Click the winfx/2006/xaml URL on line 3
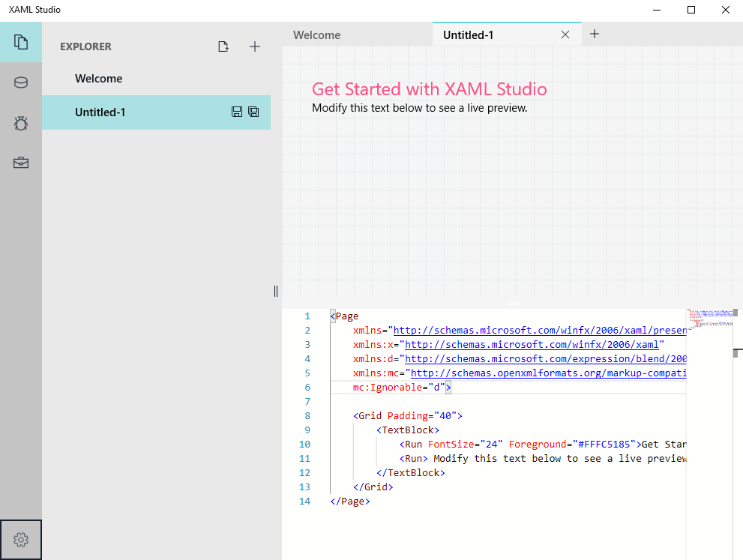The width and height of the screenshot is (743, 560). click(532, 345)
